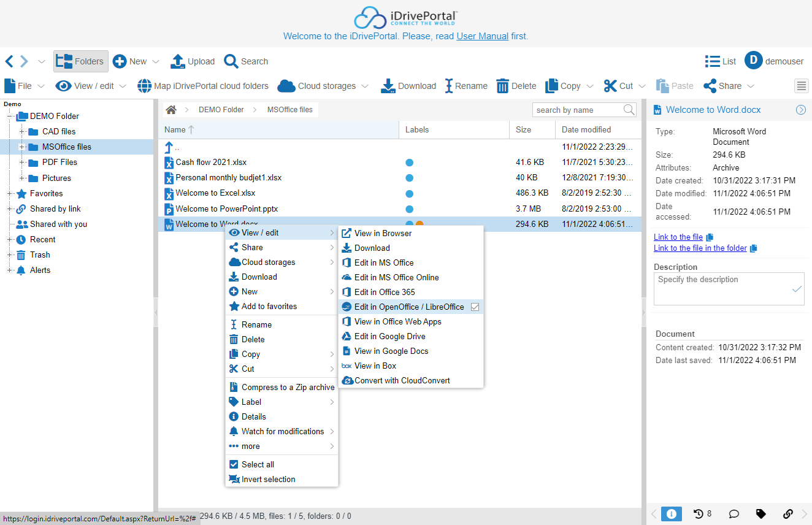This screenshot has height=525, width=812.
Task: Expand the Cloud storages dropdown
Action: tap(365, 86)
